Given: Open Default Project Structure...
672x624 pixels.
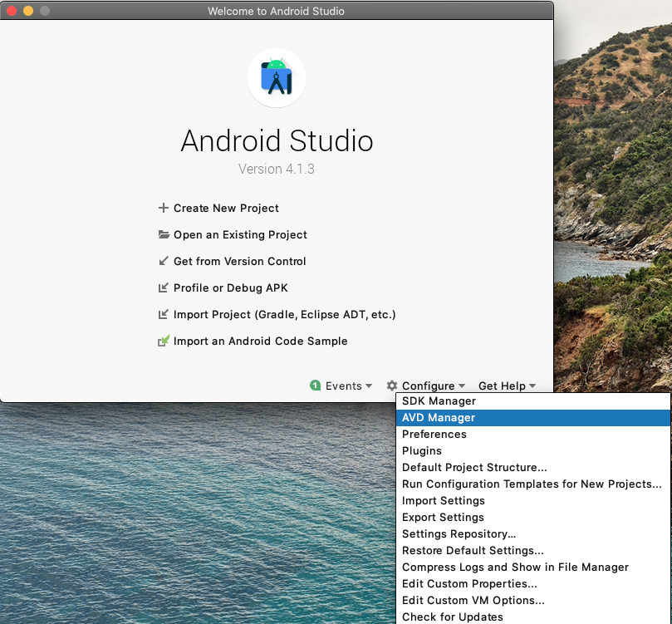Looking at the screenshot, I should [x=533, y=467].
